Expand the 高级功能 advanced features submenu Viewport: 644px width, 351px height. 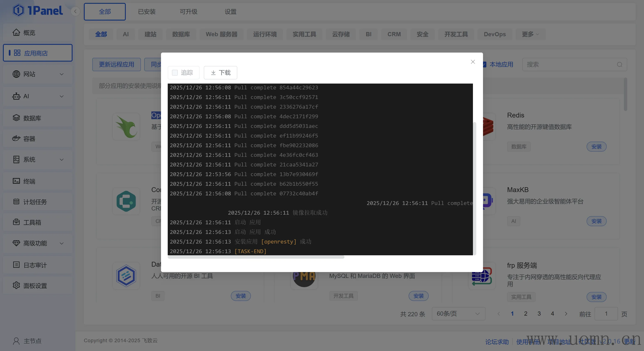pyautogui.click(x=61, y=243)
